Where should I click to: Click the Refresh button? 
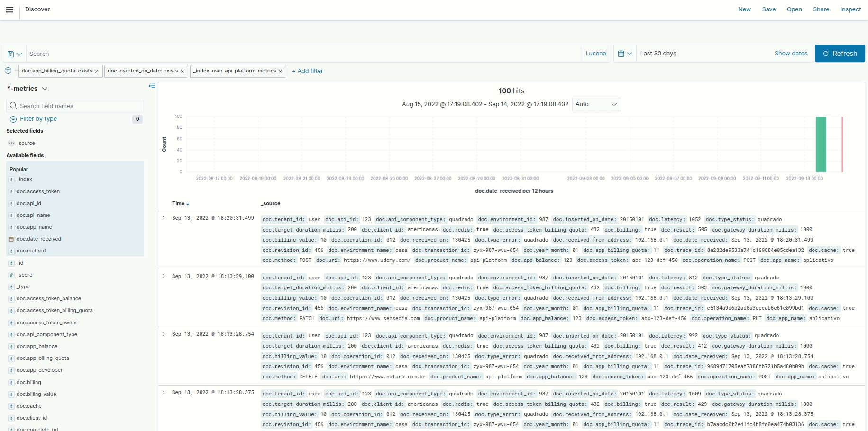click(x=840, y=54)
